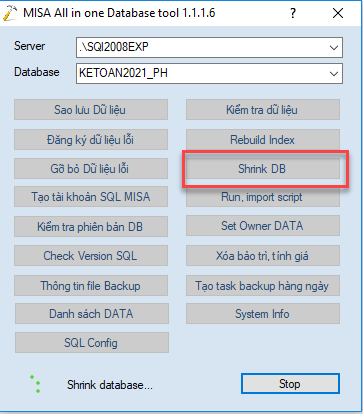This screenshot has height=414, width=363.
Task: Click the Kiểm tra dữ liệu button
Action: click(263, 110)
